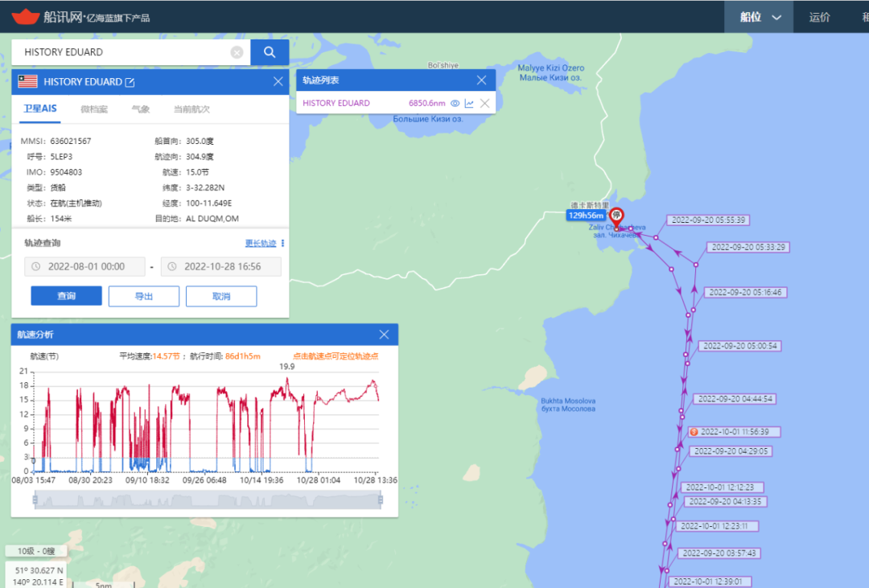The image size is (869, 588).
Task: Switch to the 当前航次 tab
Action: tap(192, 109)
